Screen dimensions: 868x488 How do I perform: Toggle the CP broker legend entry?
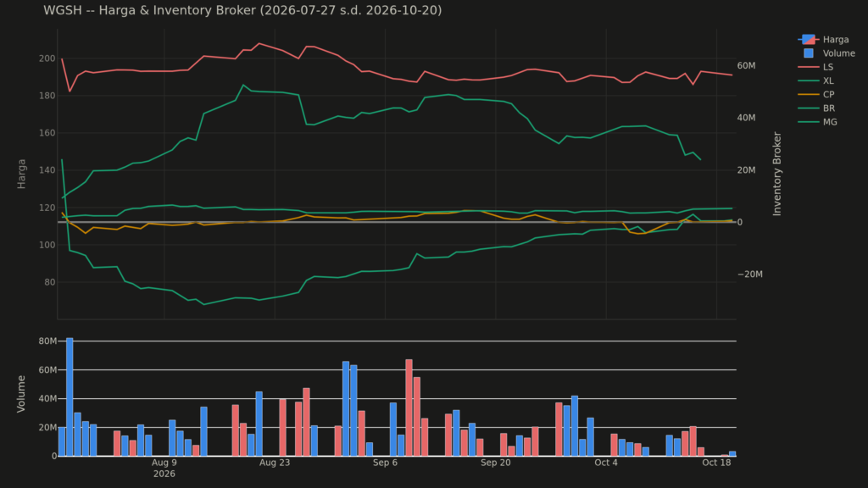(816, 95)
